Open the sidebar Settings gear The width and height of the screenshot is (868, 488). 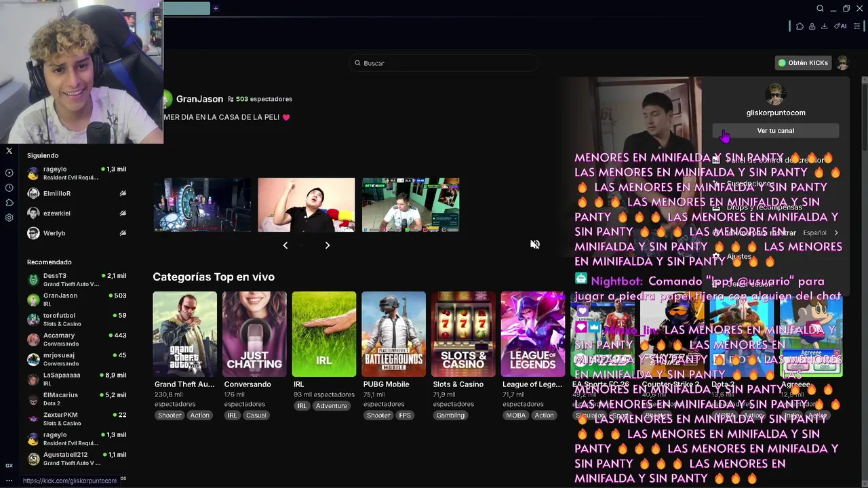(9, 218)
